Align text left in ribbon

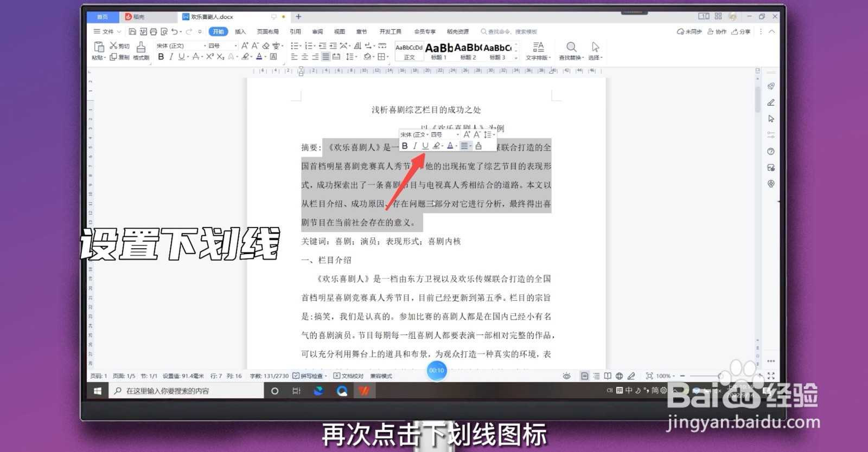pos(295,56)
